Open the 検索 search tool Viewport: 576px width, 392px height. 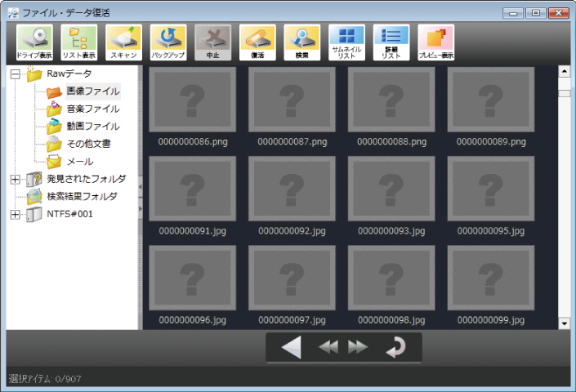301,42
